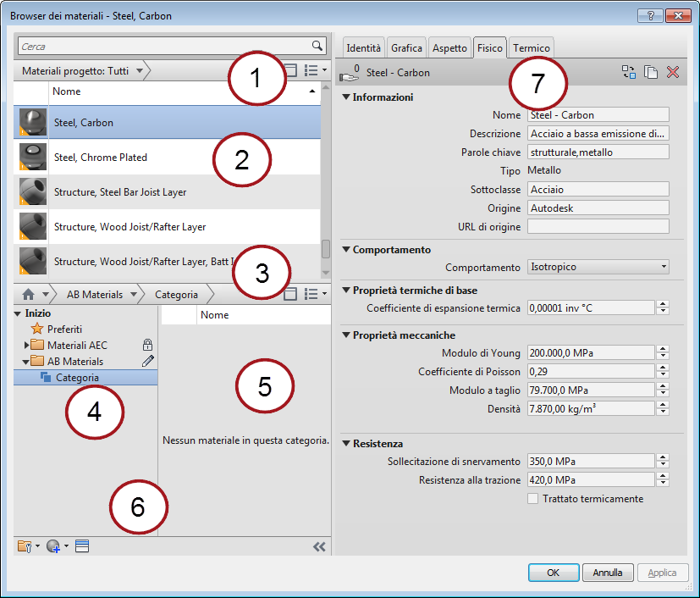Viewport: 700px width, 598px height.
Task: Click the search magnifier icon
Action: point(317,46)
